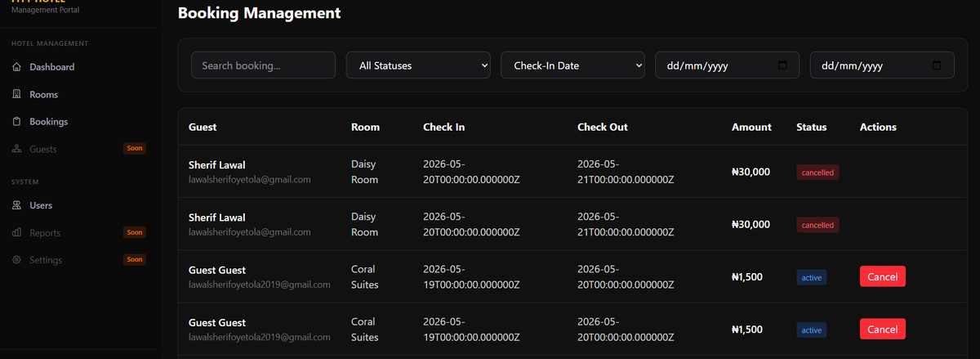Click Daisy Room cell in first row
The image size is (980, 359).
click(x=365, y=173)
